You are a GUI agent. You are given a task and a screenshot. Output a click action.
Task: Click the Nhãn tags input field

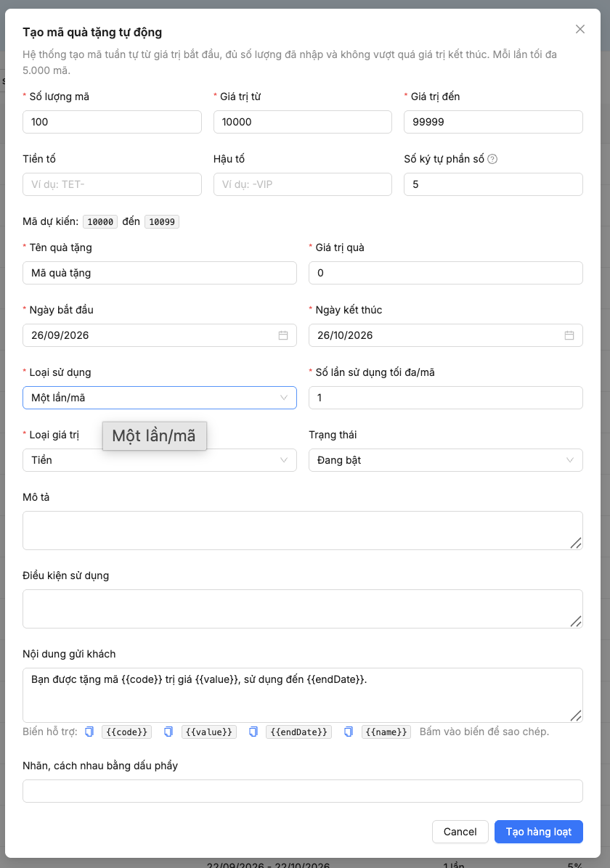coord(303,791)
